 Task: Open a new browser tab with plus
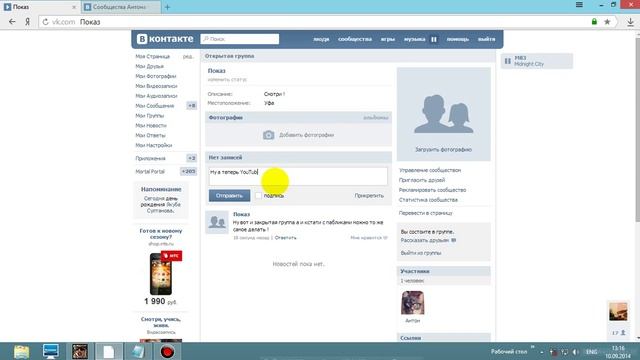pyautogui.click(x=167, y=7)
